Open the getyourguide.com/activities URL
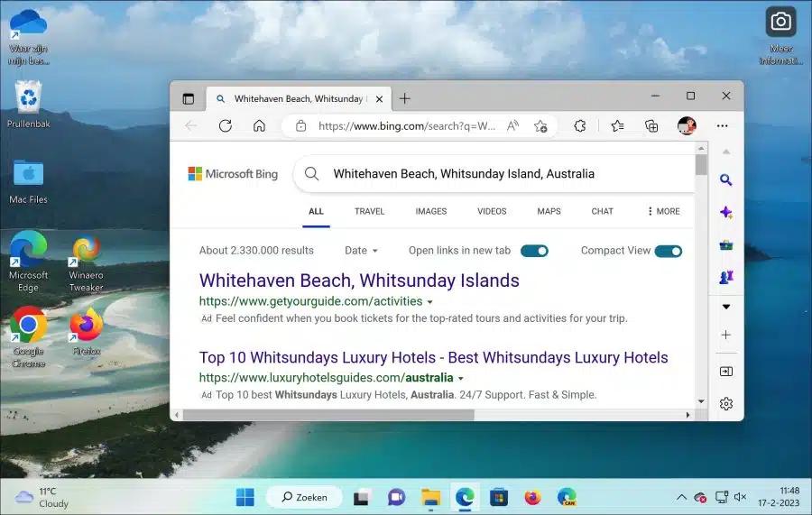Screen dimensions: 812x515 (x=310, y=301)
